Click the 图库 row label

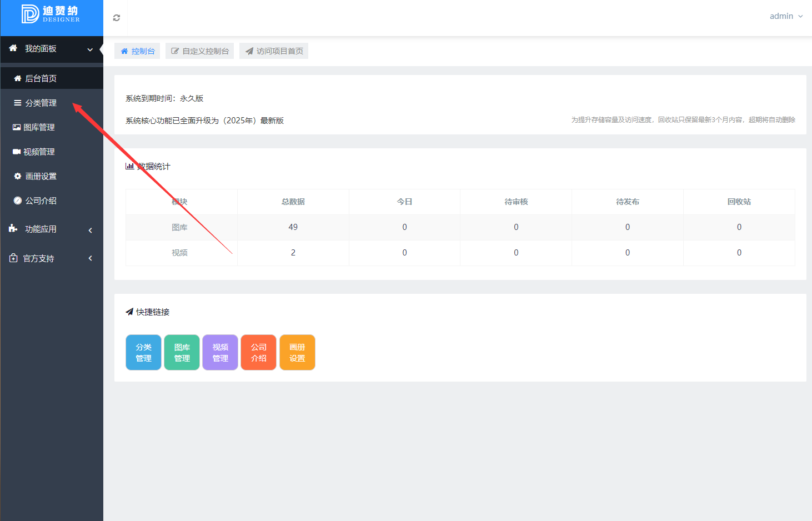pyautogui.click(x=179, y=227)
